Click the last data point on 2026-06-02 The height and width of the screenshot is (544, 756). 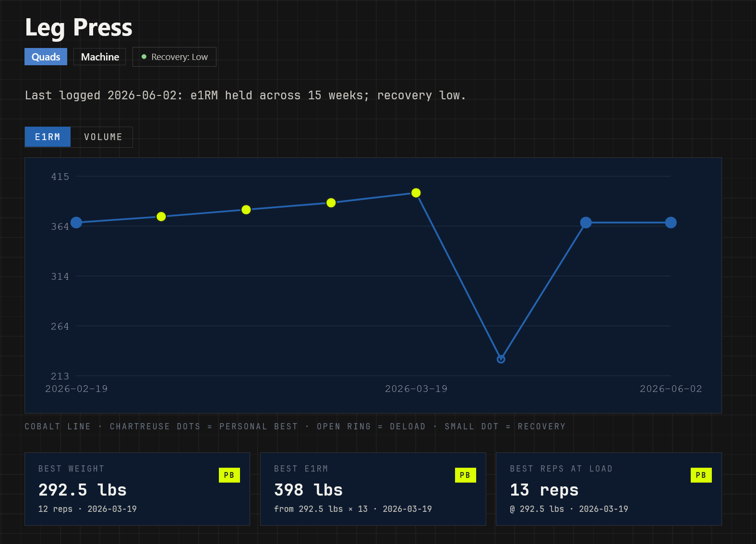671,223
